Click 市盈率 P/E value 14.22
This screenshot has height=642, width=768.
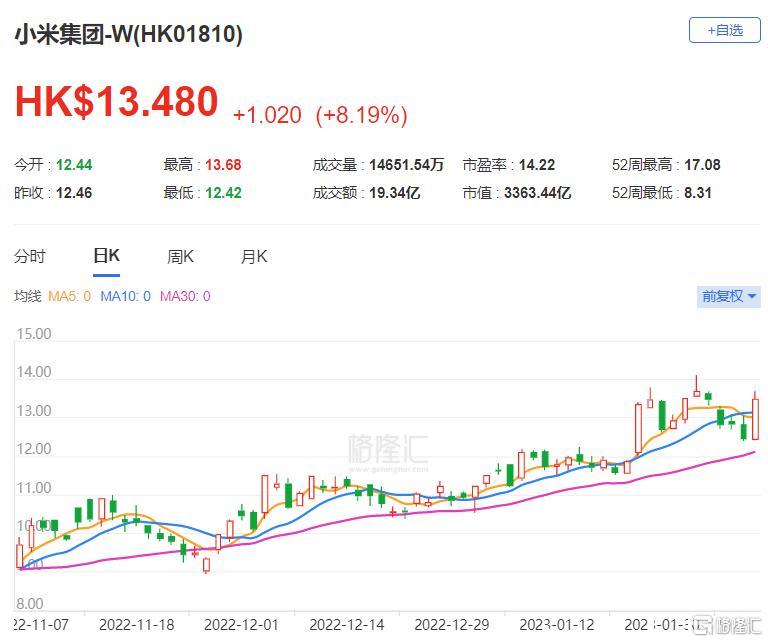click(537, 165)
